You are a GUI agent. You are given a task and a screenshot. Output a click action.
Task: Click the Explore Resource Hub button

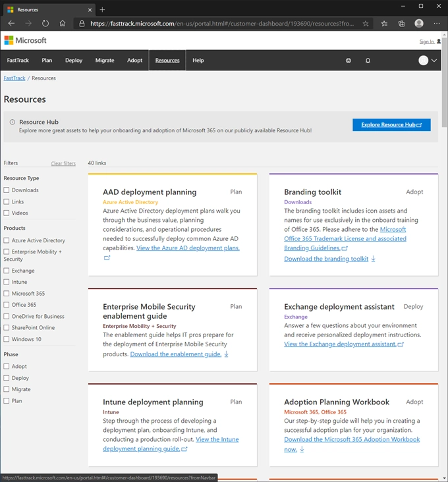click(x=391, y=125)
